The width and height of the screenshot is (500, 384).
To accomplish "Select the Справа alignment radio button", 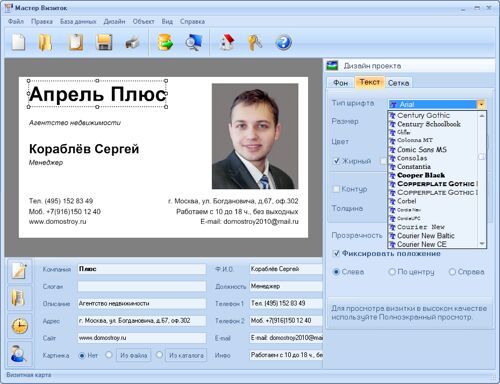I will 452,272.
